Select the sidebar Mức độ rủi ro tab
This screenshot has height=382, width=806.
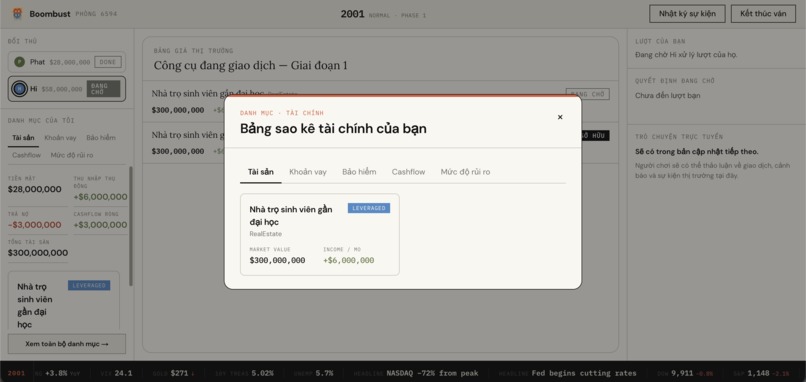tap(72, 155)
